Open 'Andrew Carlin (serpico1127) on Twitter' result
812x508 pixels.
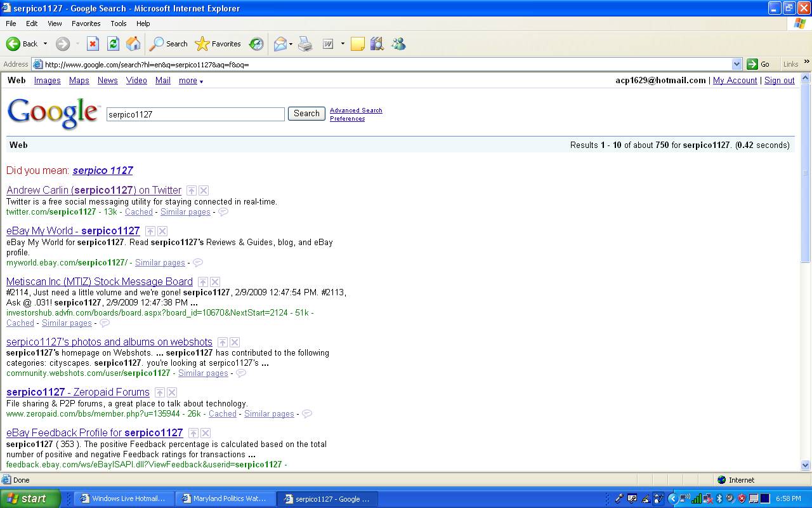point(94,190)
